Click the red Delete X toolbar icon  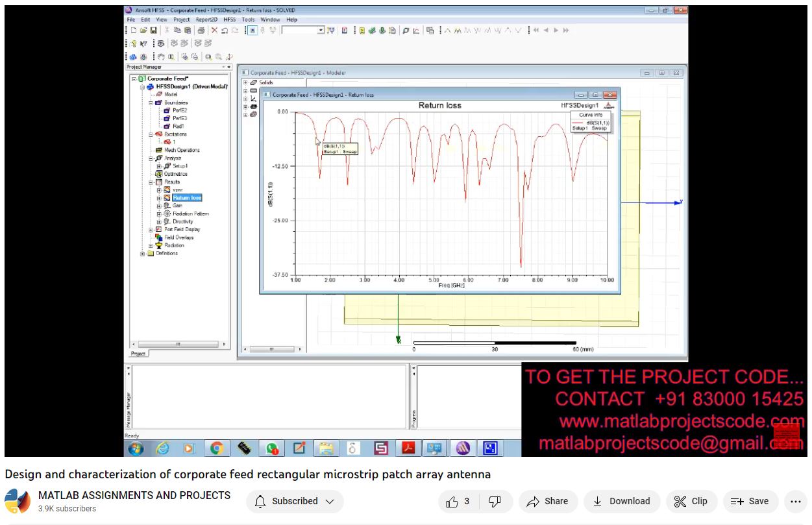(x=214, y=31)
